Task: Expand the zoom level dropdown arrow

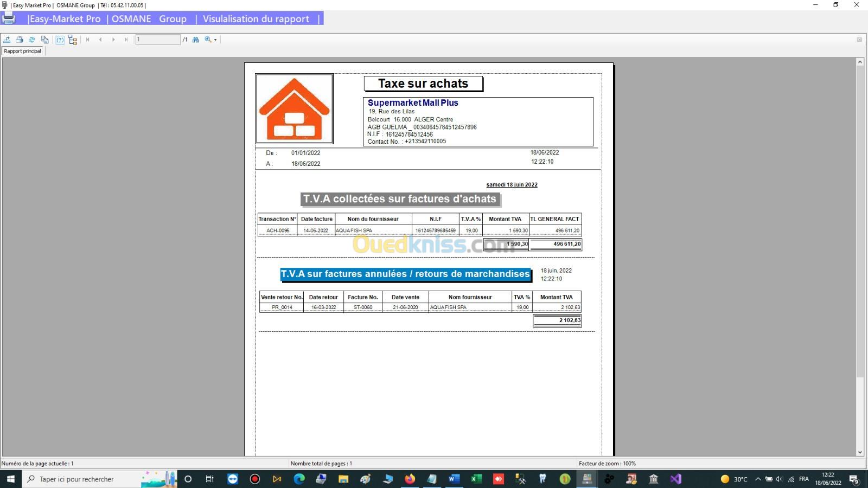Action: pos(215,40)
